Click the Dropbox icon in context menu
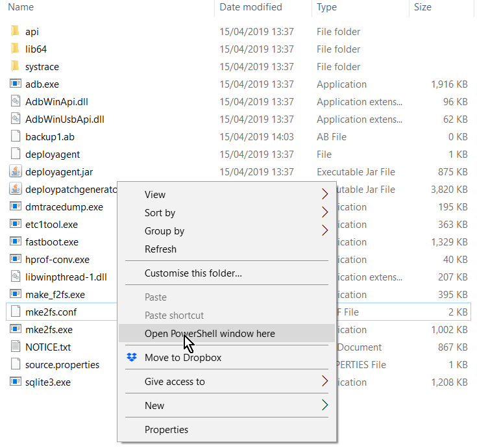 click(132, 358)
